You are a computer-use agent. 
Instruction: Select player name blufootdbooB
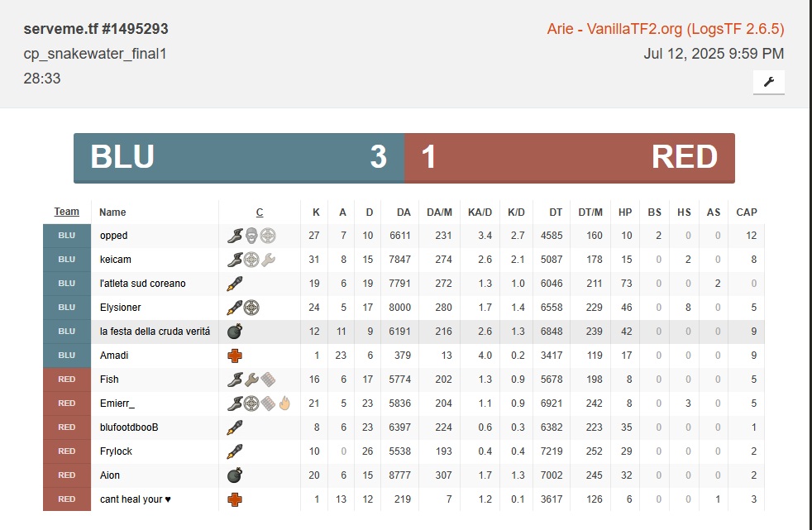(129, 427)
